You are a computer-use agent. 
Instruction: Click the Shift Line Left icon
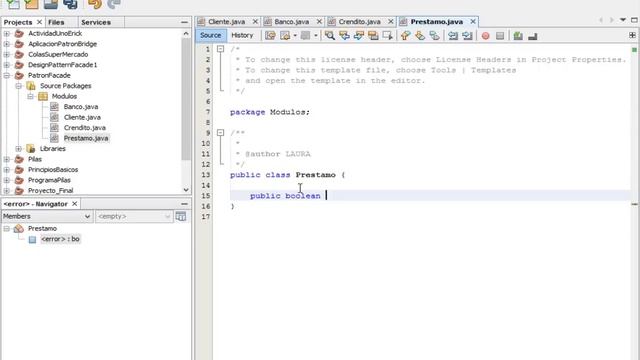click(x=453, y=36)
